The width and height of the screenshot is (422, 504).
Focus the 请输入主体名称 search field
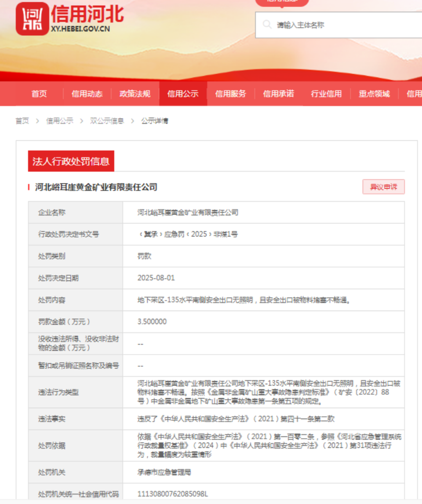339,25
